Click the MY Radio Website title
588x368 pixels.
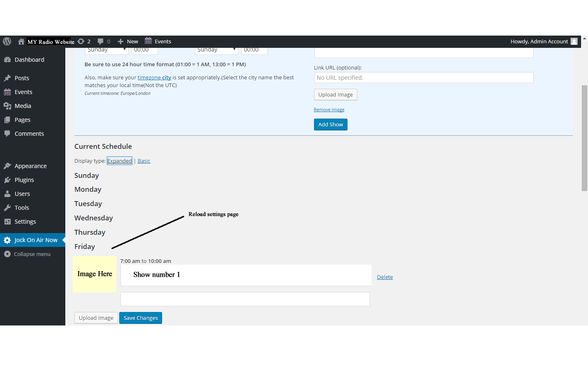pos(51,42)
